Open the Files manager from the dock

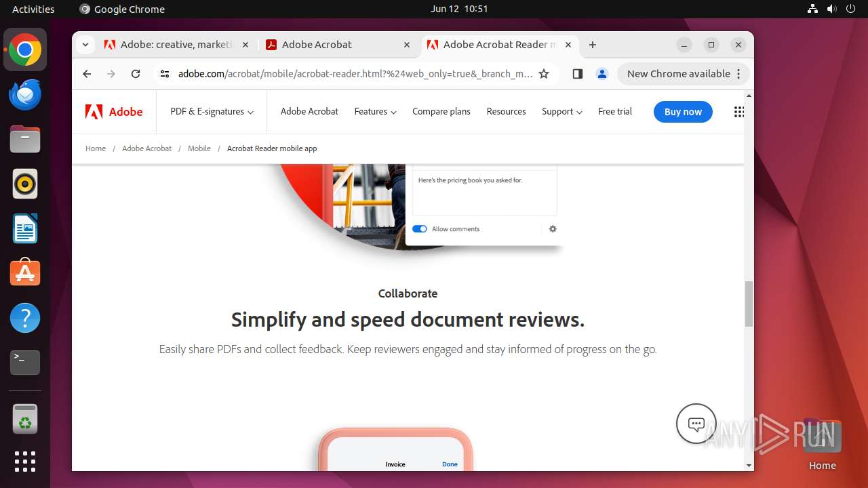click(x=25, y=140)
